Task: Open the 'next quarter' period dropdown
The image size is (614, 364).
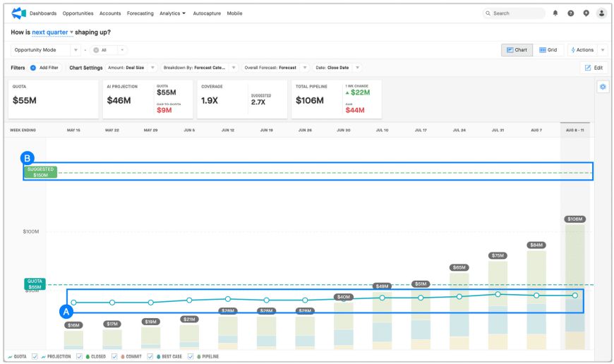Action: tap(52, 32)
